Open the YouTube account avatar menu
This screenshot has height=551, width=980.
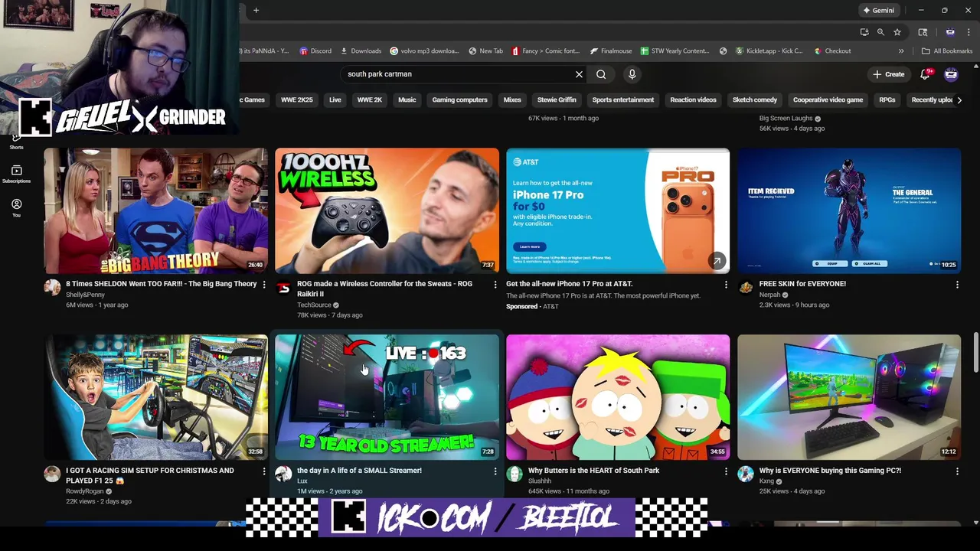[951, 74]
